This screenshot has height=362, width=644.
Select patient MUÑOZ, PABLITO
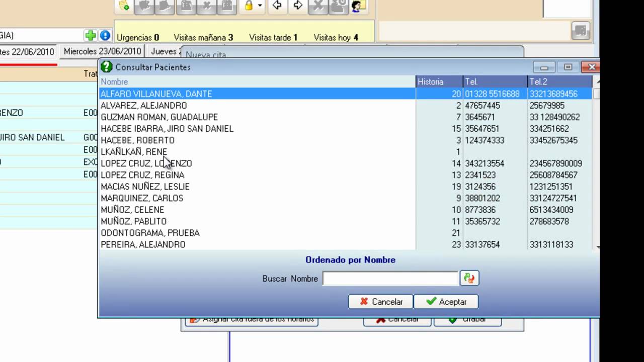(x=257, y=221)
